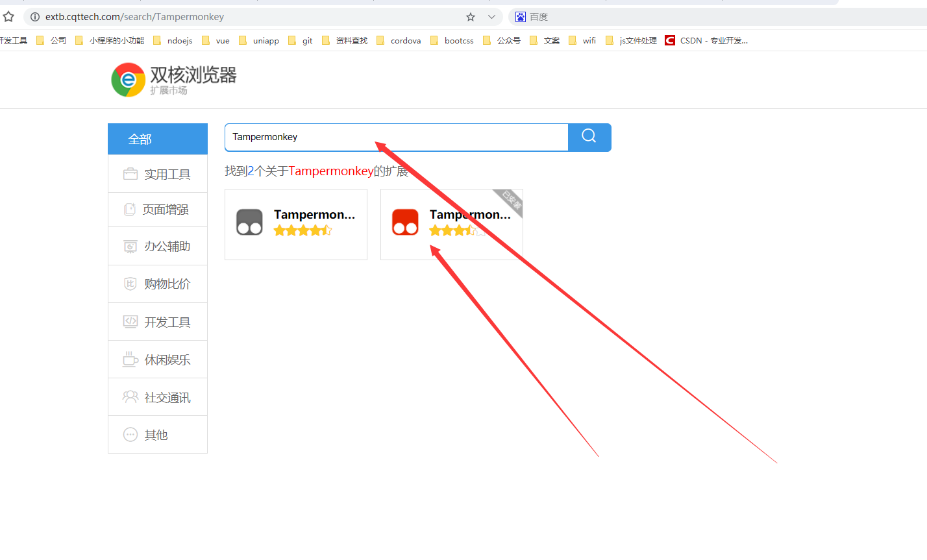Image resolution: width=927 pixels, height=560 pixels.
Task: Open the 开发工具 category
Action: (x=158, y=322)
